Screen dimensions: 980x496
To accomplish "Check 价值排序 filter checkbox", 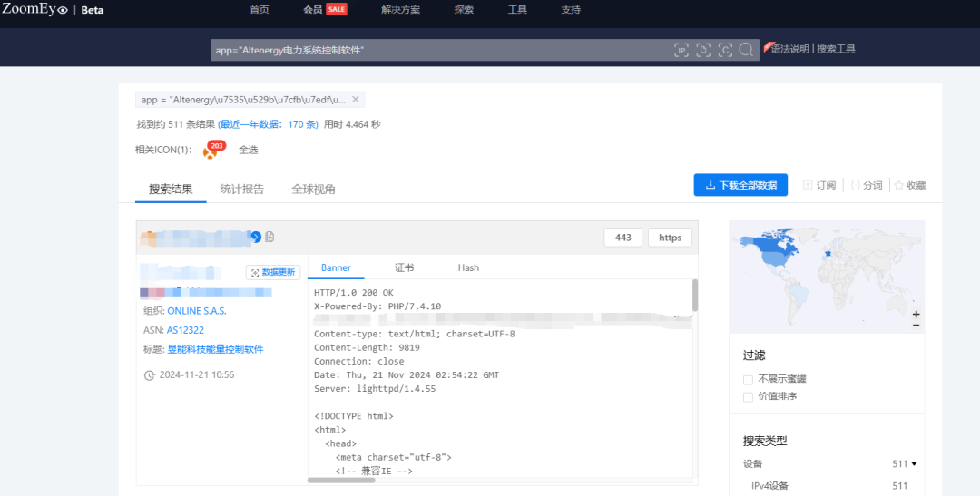I will coord(748,396).
